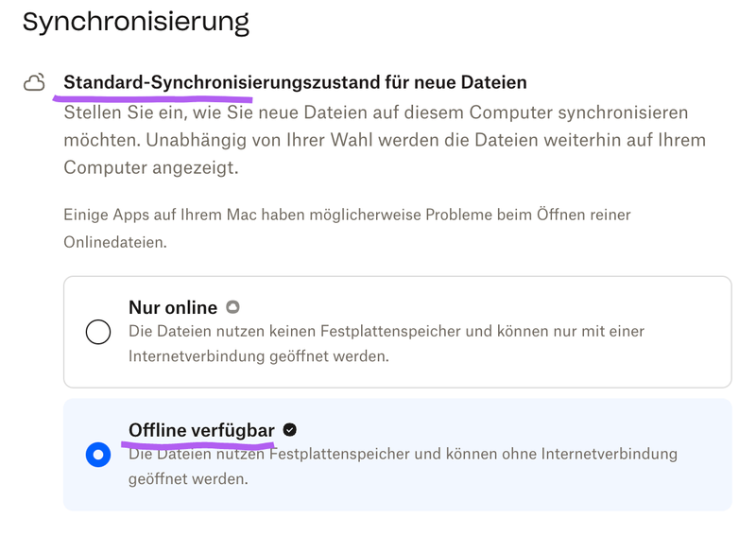
Task: Click the Synchronisierung page heading
Action: coord(136,22)
